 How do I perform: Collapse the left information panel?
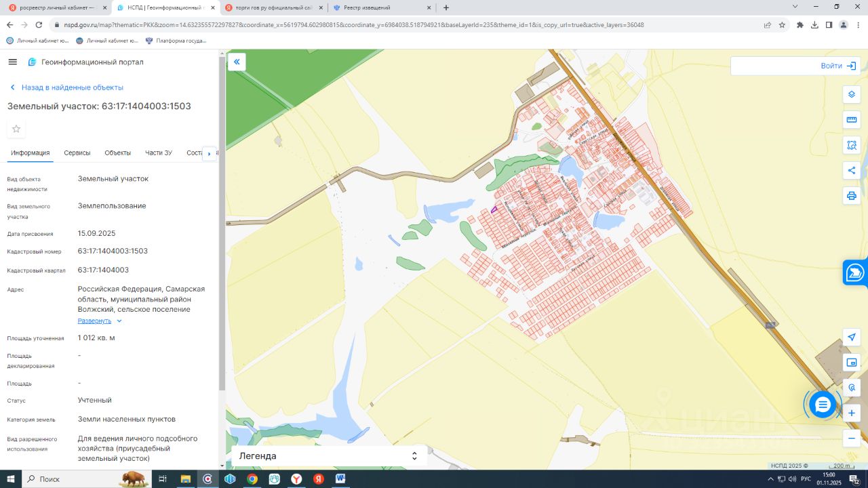(x=237, y=62)
